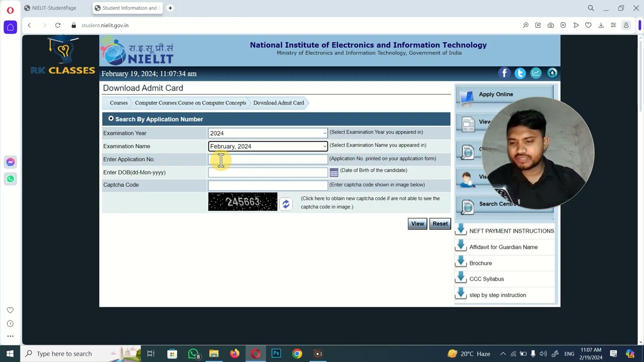Open Opera home sidebar icon
Viewport: 644px width, 362px height.
click(x=10, y=27)
